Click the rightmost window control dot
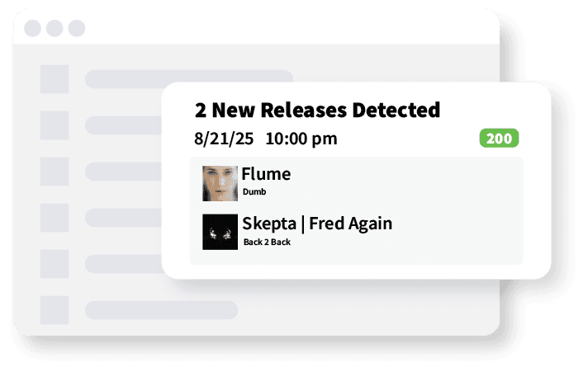Viewport: 588px width, 372px height. tap(77, 29)
